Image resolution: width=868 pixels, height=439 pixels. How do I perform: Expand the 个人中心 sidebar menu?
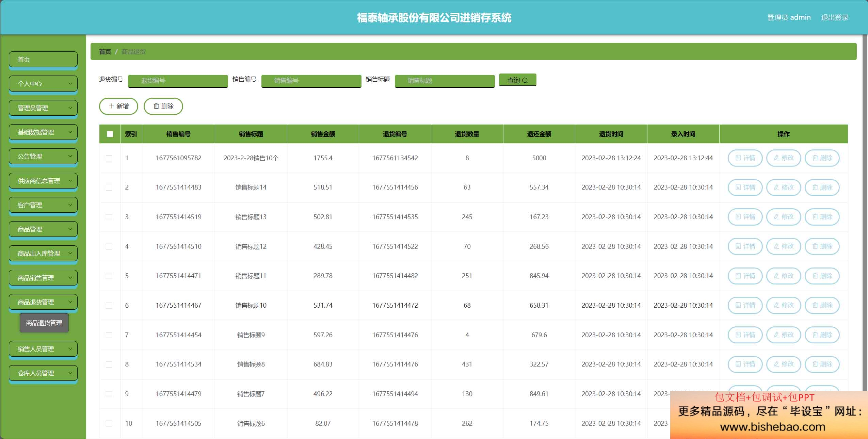point(43,83)
